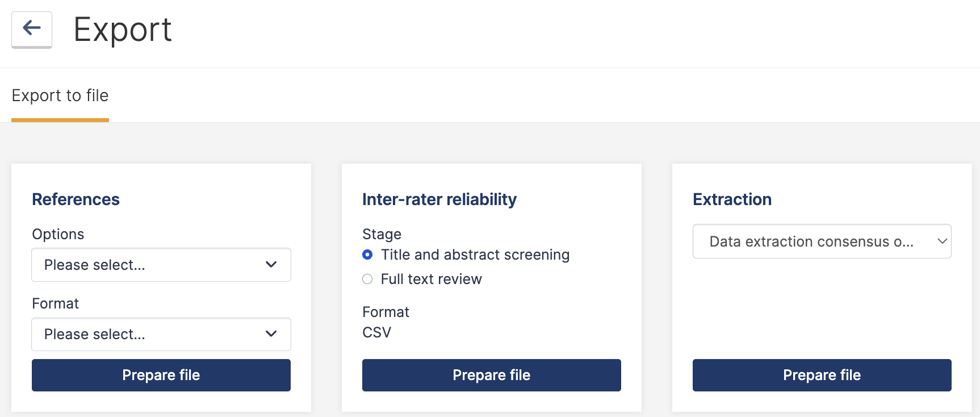Open the Data extraction consensus dropdown

pos(812,241)
